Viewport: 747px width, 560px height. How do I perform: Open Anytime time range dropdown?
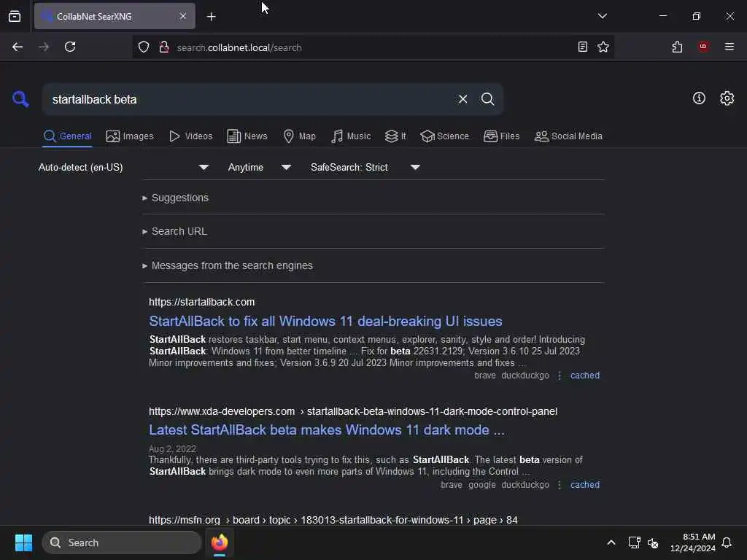[259, 167]
